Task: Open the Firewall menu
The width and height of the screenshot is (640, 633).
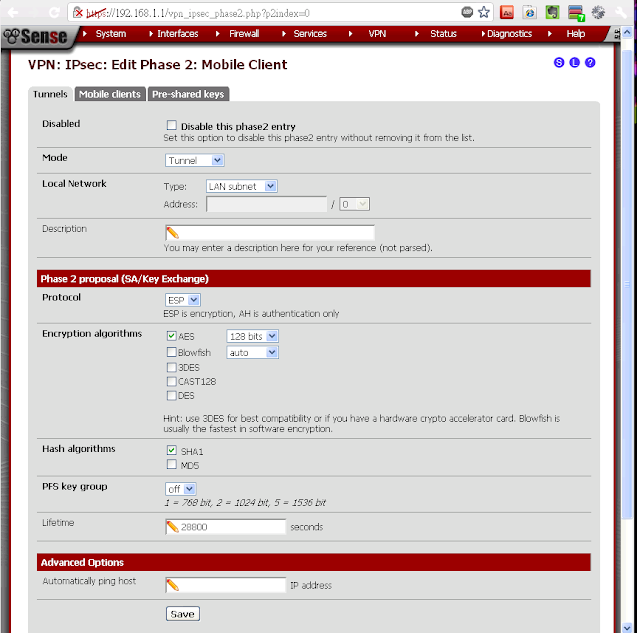Action: point(244,34)
